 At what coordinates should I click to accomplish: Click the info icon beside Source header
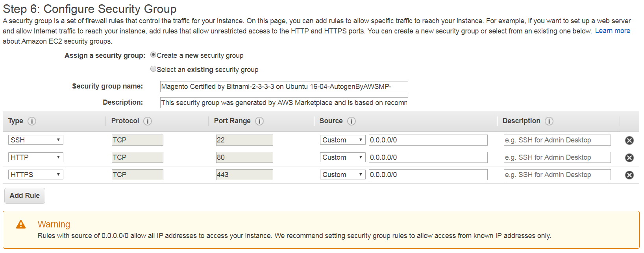point(352,121)
